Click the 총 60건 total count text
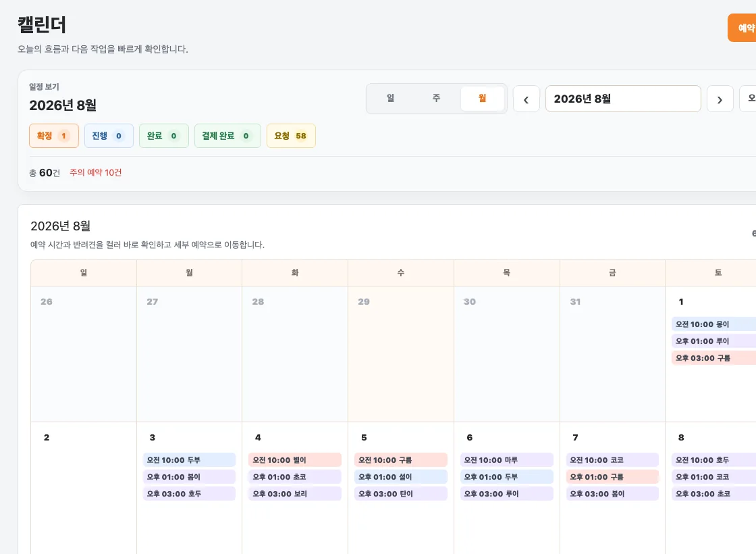 pyautogui.click(x=45, y=173)
